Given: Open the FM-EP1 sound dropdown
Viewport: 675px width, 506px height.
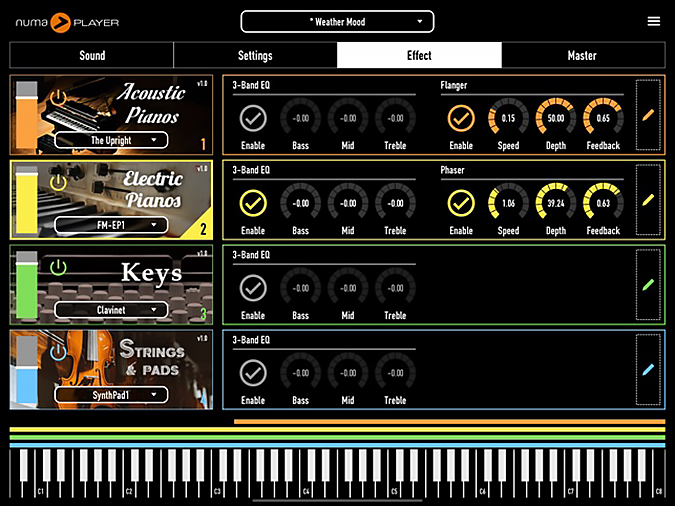Looking at the screenshot, I should 111,225.
